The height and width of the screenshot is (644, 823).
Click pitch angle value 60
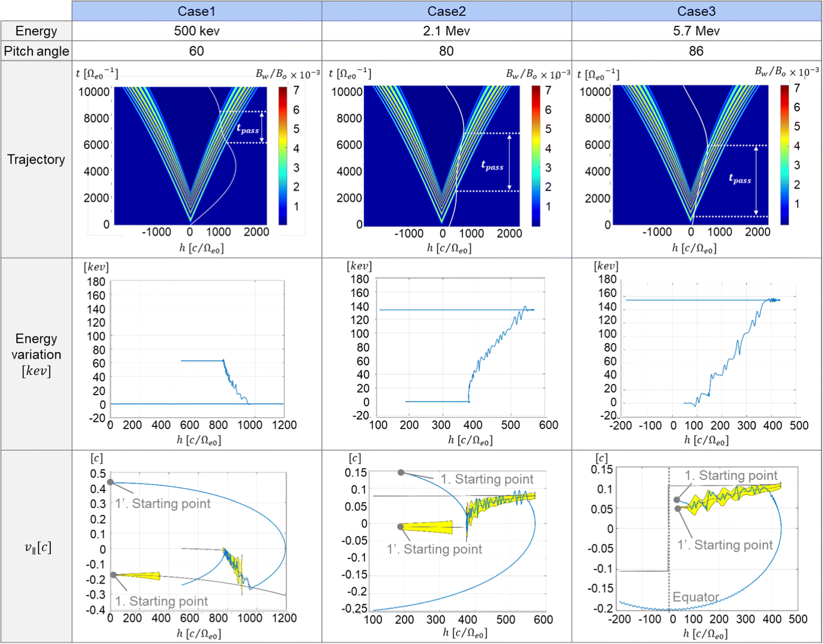click(196, 51)
